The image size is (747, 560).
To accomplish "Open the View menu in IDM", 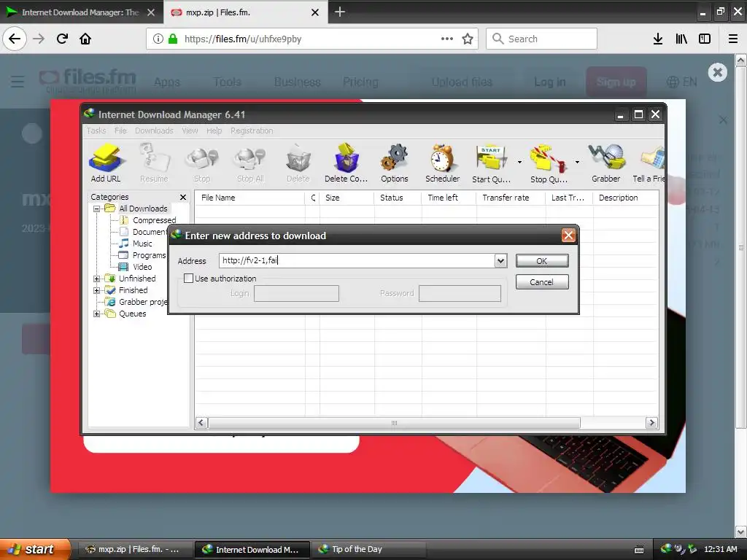I will (190, 131).
